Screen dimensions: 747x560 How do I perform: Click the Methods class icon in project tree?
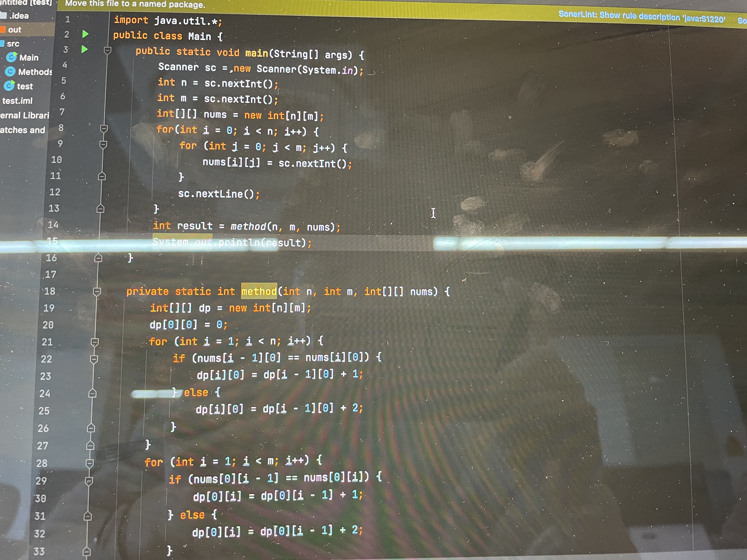click(x=10, y=71)
